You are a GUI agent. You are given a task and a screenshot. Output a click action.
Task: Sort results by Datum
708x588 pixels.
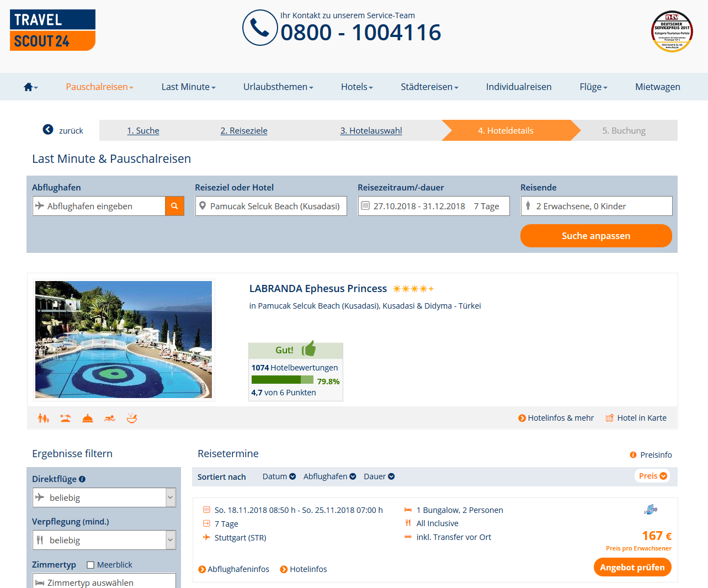pos(279,476)
